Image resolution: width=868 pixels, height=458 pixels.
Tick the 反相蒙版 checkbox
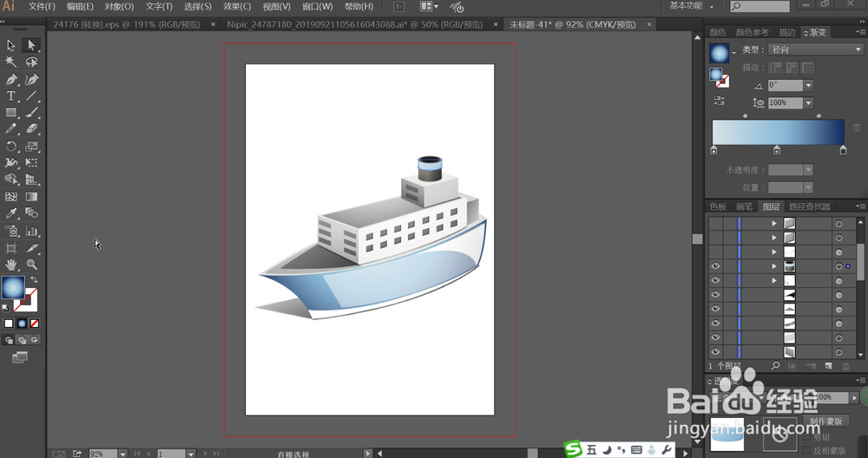pos(807,451)
